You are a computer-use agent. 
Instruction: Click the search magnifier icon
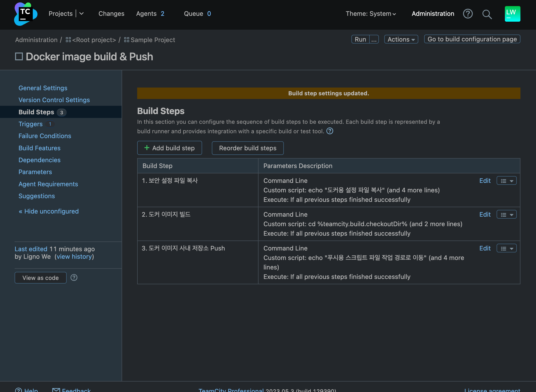click(487, 14)
